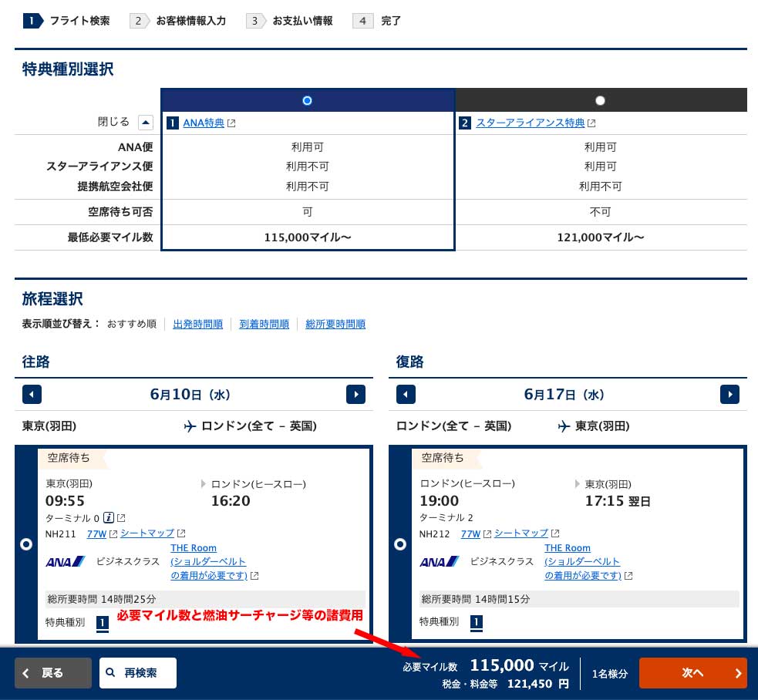Select return flight NH212 radio button
The image size is (758, 700).
(400, 544)
